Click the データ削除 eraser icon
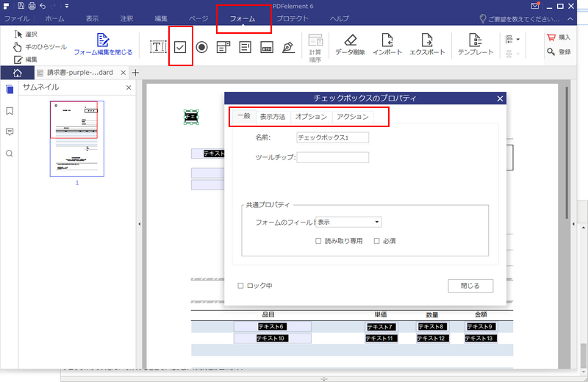Image resolution: width=588 pixels, height=382 pixels. click(351, 40)
